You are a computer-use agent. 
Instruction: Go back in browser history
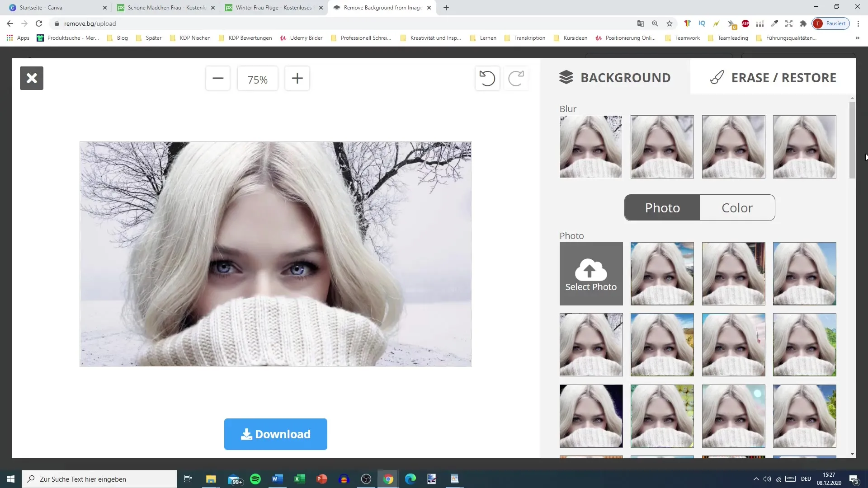coord(10,23)
